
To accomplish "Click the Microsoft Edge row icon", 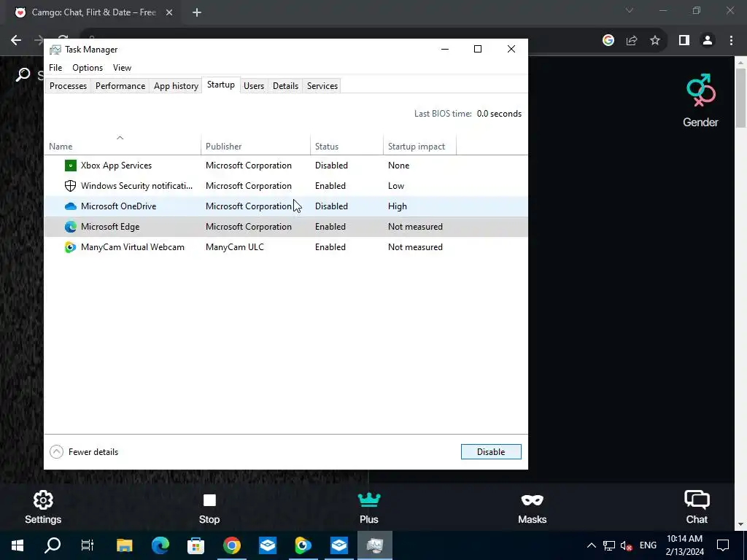I will click(71, 227).
